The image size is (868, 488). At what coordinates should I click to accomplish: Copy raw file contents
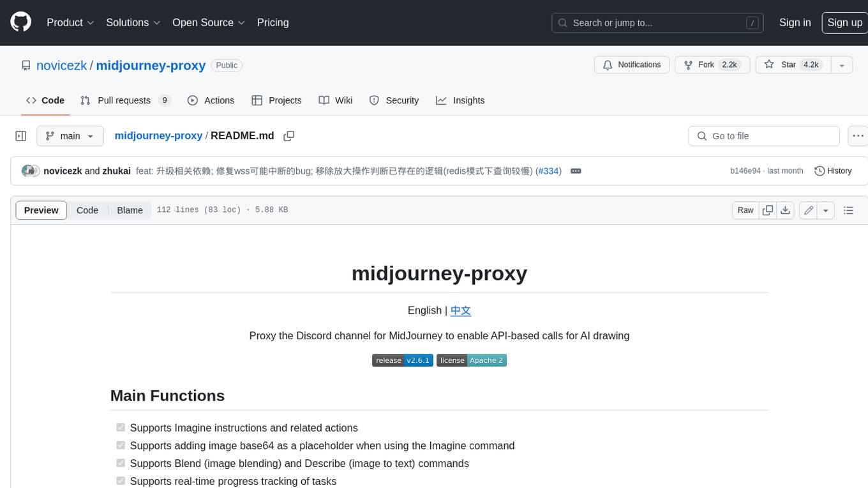tap(768, 210)
